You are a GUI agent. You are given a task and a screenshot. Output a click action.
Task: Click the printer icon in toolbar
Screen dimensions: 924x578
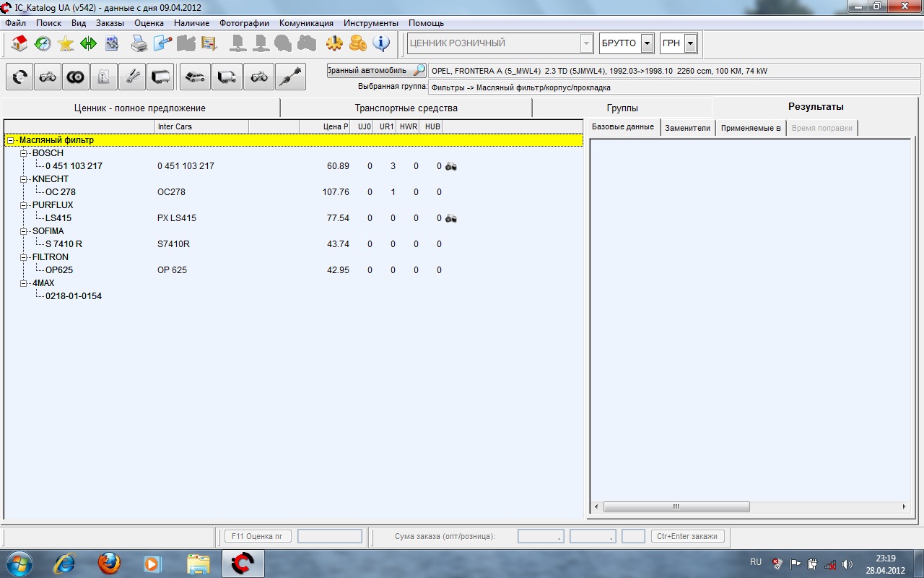click(139, 43)
